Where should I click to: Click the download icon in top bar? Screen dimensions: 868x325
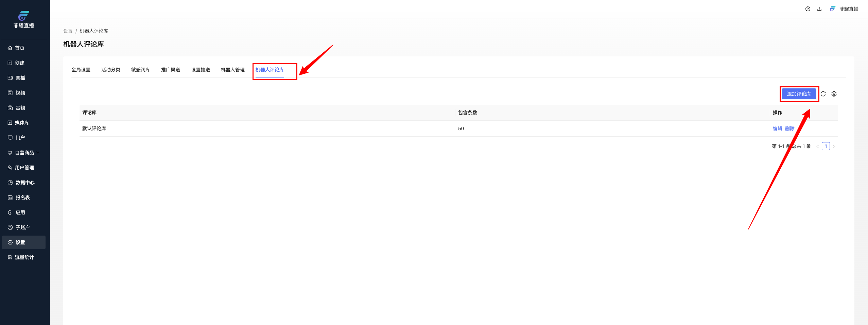819,9
